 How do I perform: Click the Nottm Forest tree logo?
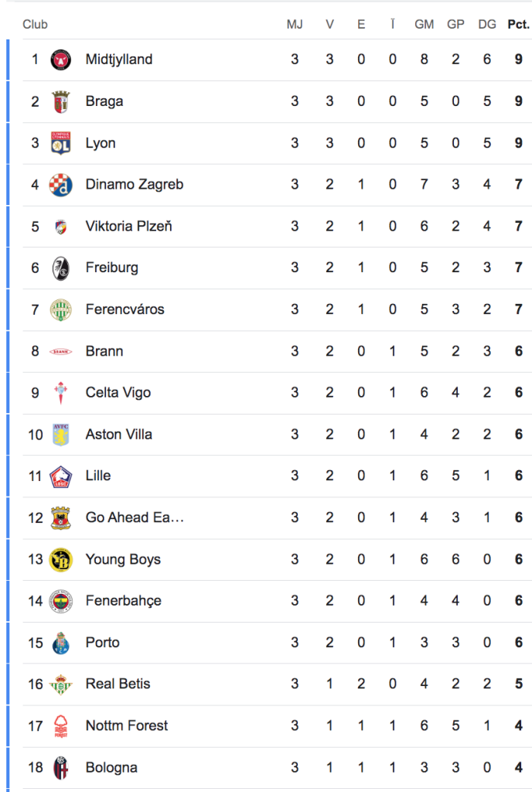click(61, 726)
